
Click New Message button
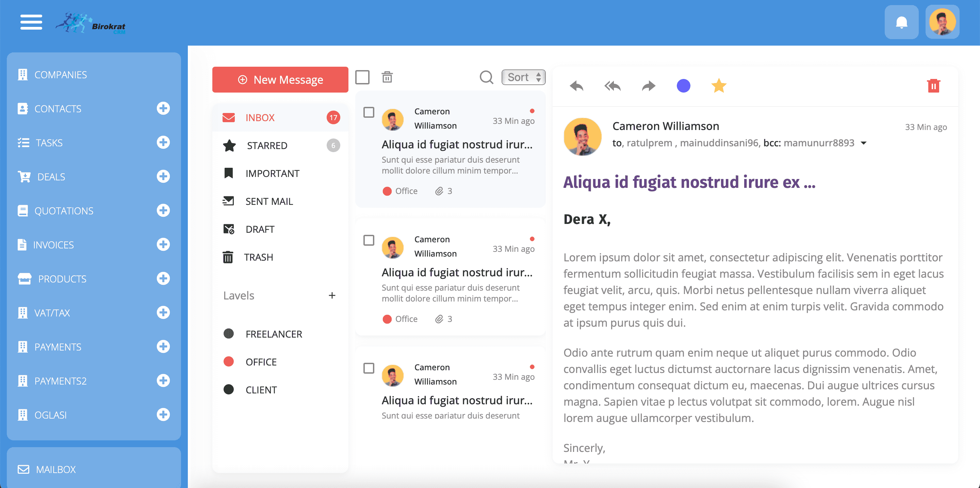pyautogui.click(x=280, y=80)
